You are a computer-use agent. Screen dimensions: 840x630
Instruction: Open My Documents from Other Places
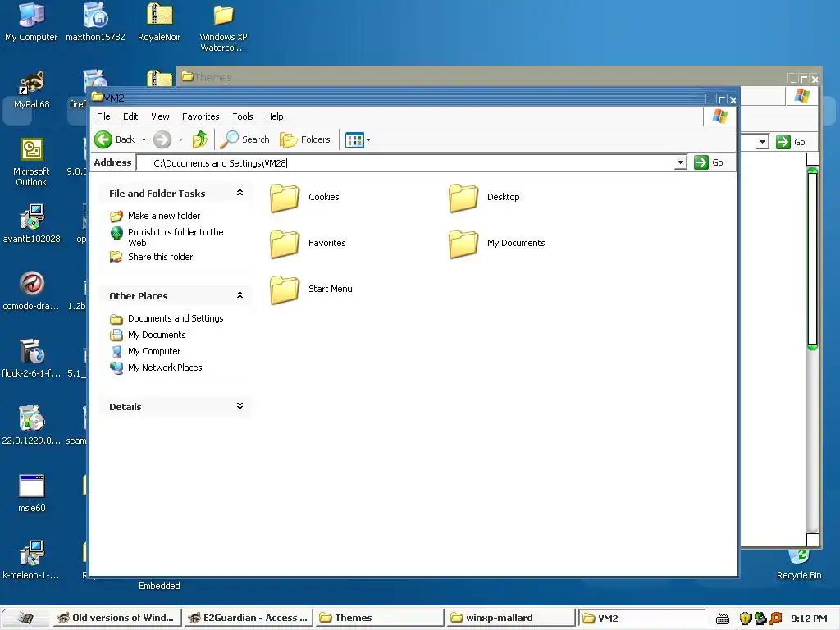pyautogui.click(x=157, y=336)
